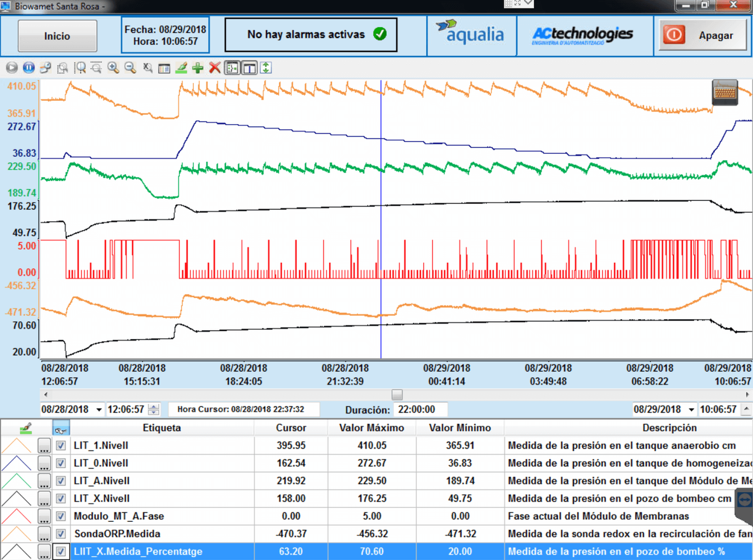The height and width of the screenshot is (560, 753).
Task: Open the data table view icon
Action: (x=164, y=68)
